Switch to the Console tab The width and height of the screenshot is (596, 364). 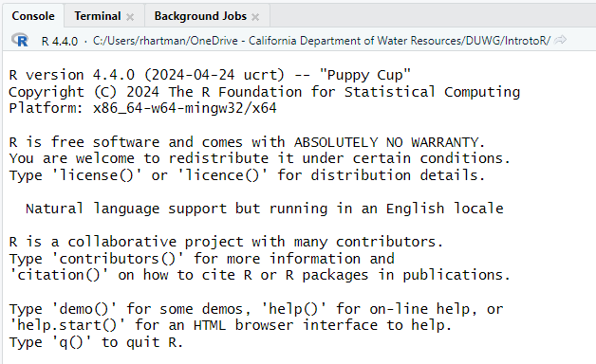(33, 16)
